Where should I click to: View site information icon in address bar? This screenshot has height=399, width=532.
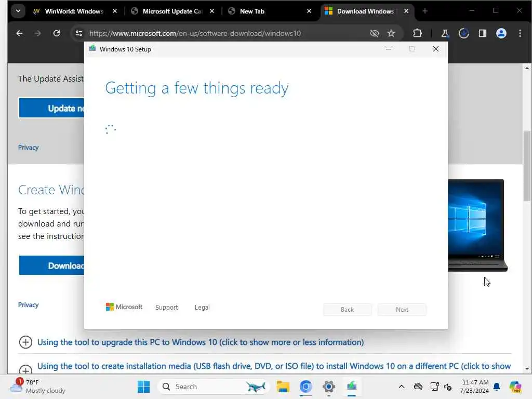(79, 33)
